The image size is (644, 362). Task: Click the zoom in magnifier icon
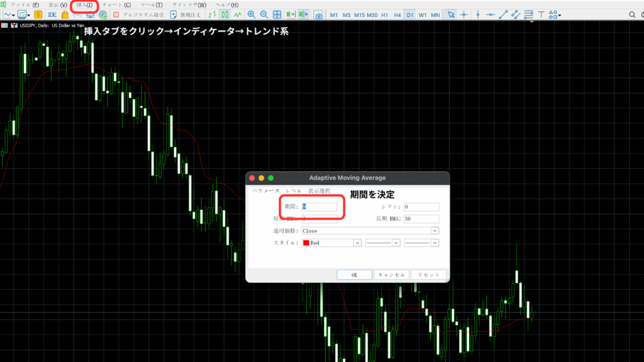[x=252, y=14]
